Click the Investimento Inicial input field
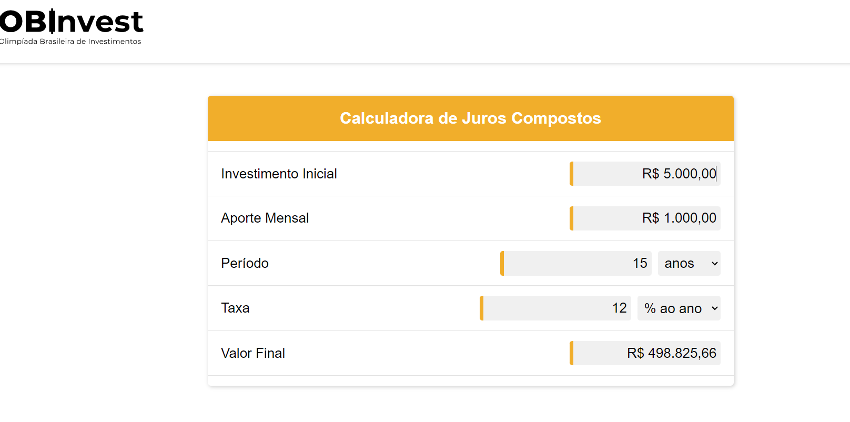Viewport: 850px width, 422px height. point(645,174)
